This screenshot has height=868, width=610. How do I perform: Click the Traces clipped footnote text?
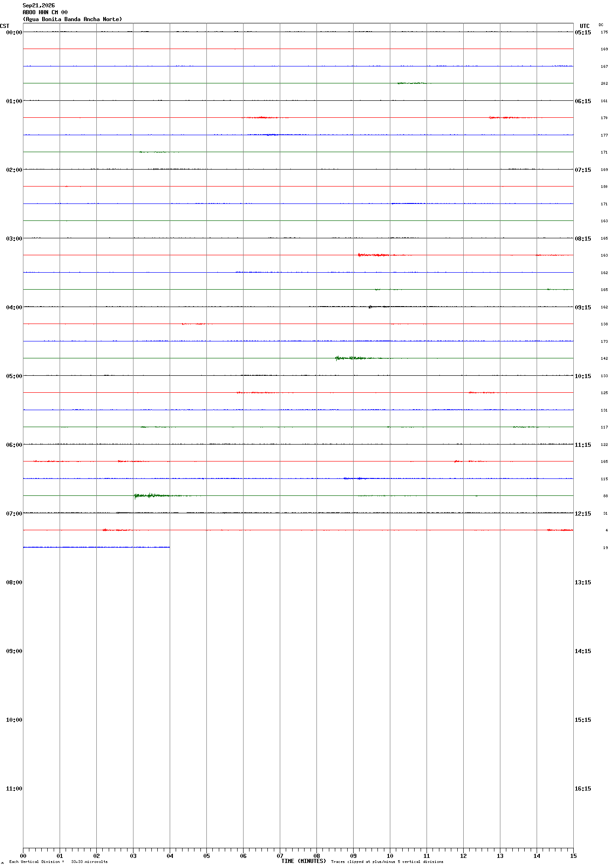point(387,862)
